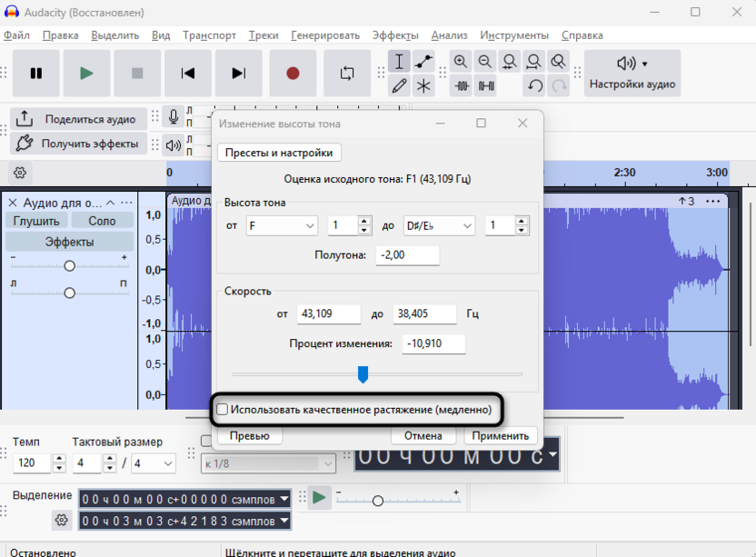Toggle Соло on the track
This screenshot has height=557, width=756.
[x=102, y=221]
